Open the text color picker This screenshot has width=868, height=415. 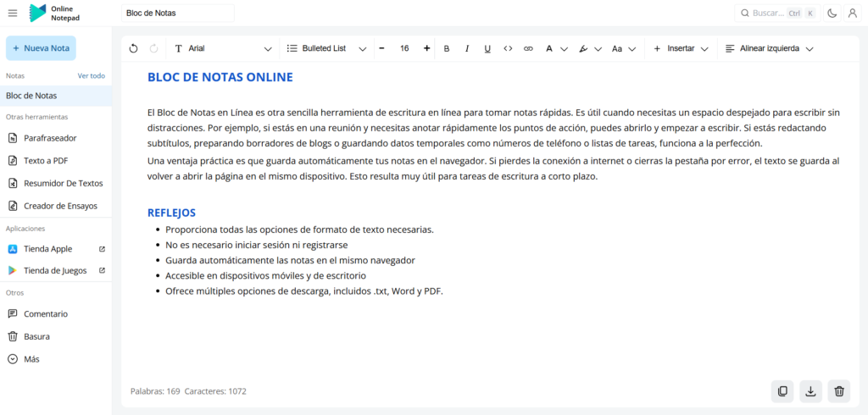coord(555,49)
